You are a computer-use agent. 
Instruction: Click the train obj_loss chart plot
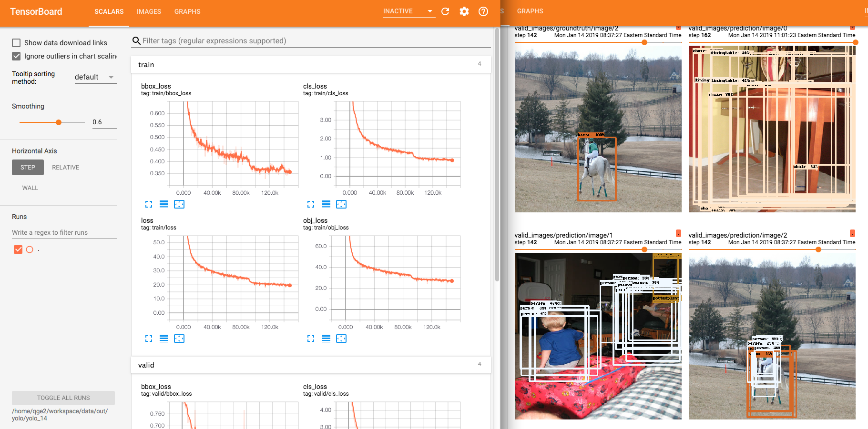click(396, 278)
